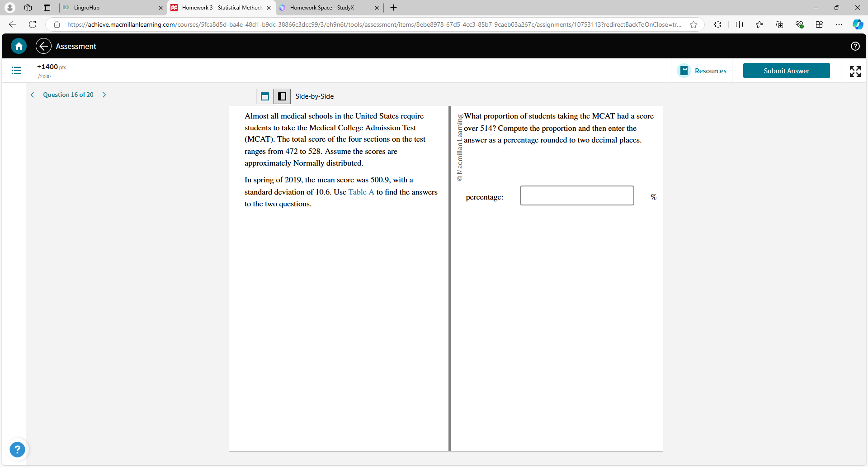
Task: Reload the page
Action: (33, 24)
